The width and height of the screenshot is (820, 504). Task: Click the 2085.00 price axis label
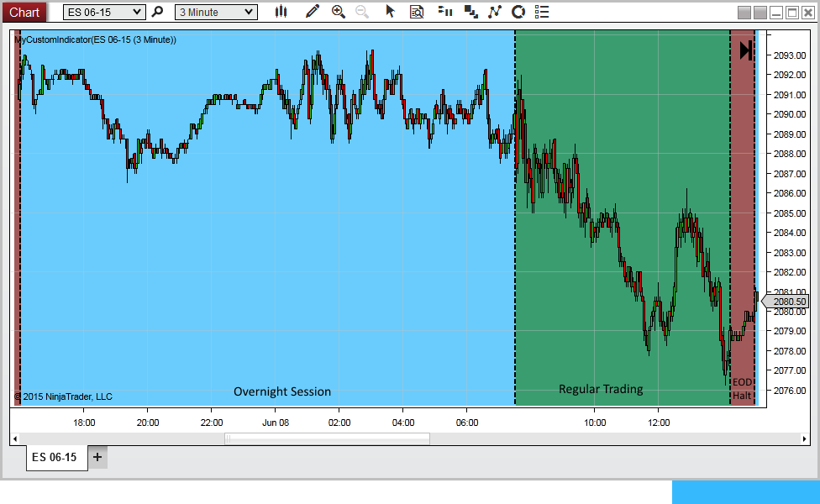click(790, 213)
